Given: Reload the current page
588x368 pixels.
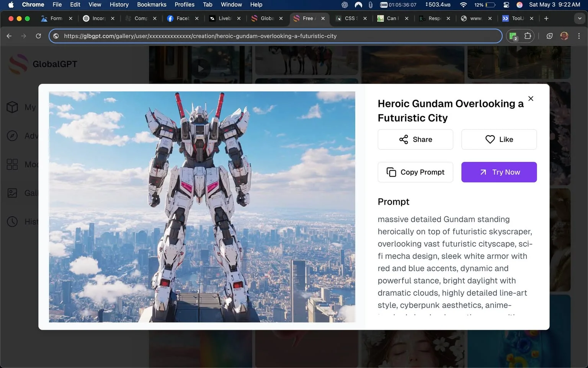Looking at the screenshot, I should pos(38,36).
